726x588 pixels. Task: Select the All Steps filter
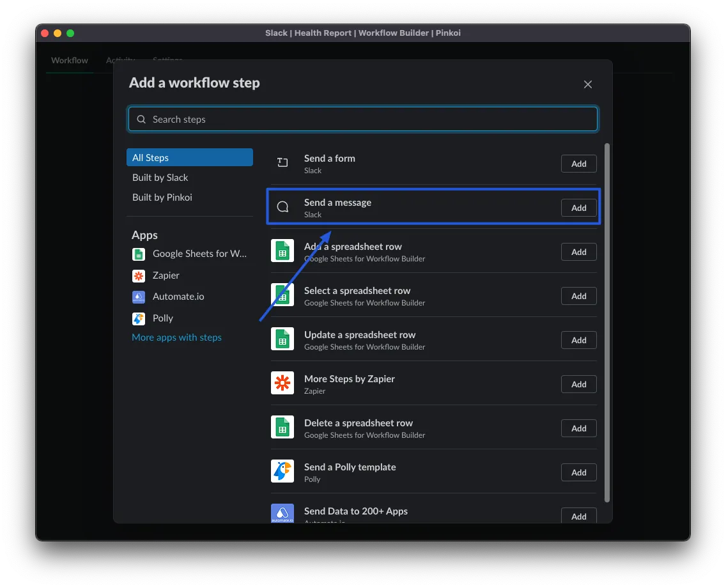click(189, 157)
